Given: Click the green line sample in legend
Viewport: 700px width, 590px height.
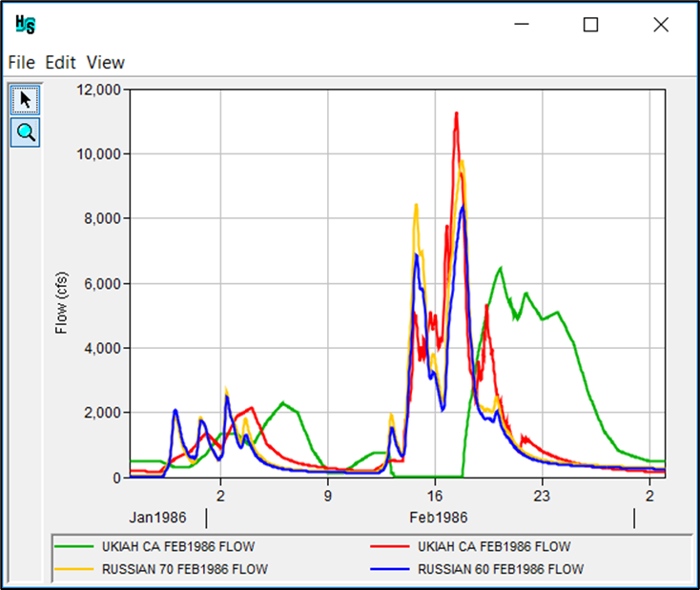Looking at the screenshot, I should [x=74, y=547].
